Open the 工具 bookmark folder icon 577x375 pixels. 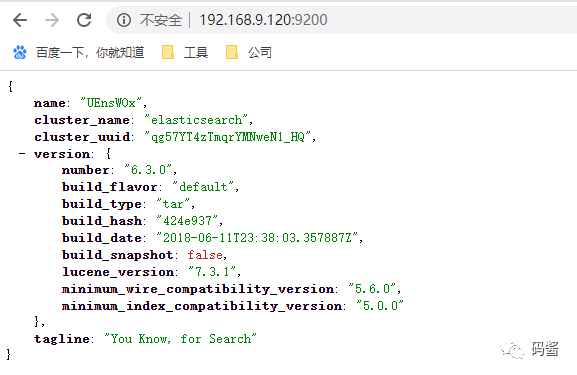(x=168, y=52)
